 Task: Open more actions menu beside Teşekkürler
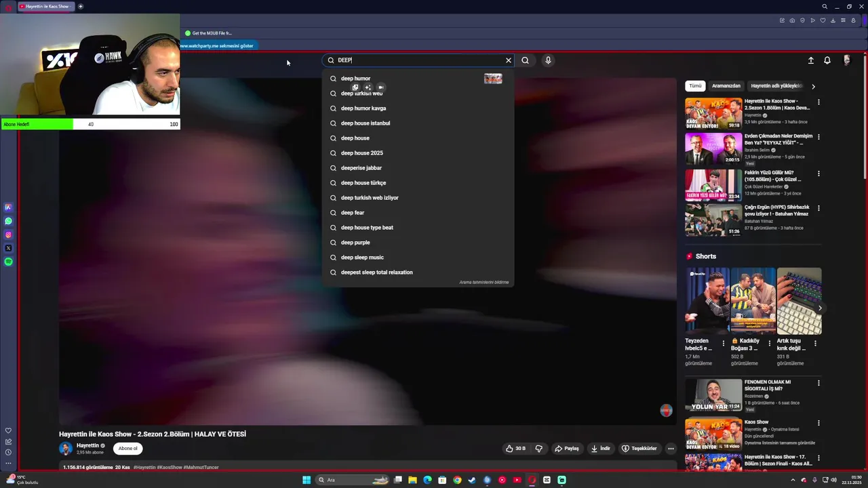pyautogui.click(x=671, y=448)
